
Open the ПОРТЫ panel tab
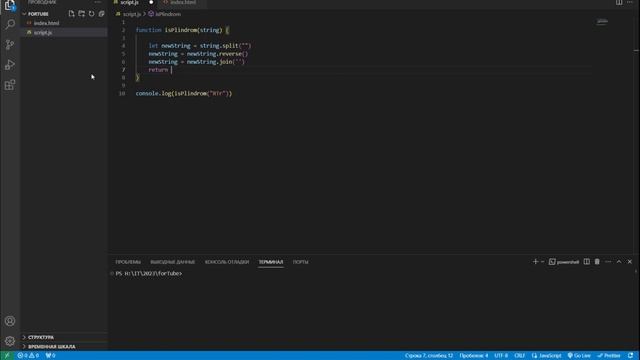(300, 262)
